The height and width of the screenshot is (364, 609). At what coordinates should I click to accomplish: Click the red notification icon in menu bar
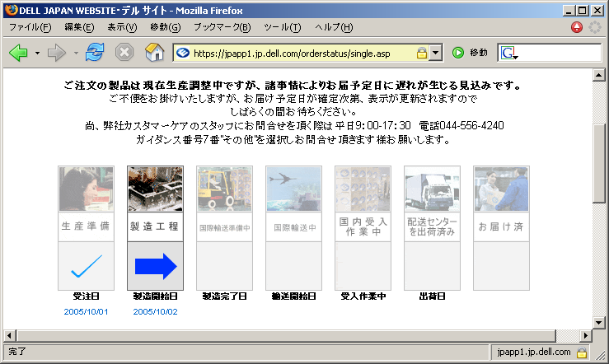(577, 27)
